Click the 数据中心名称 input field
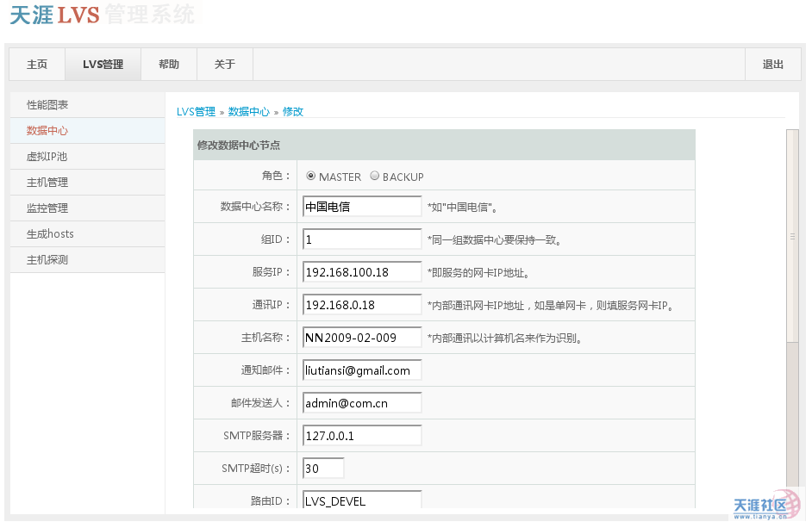Image resolution: width=812 pixels, height=528 pixels. coord(362,207)
